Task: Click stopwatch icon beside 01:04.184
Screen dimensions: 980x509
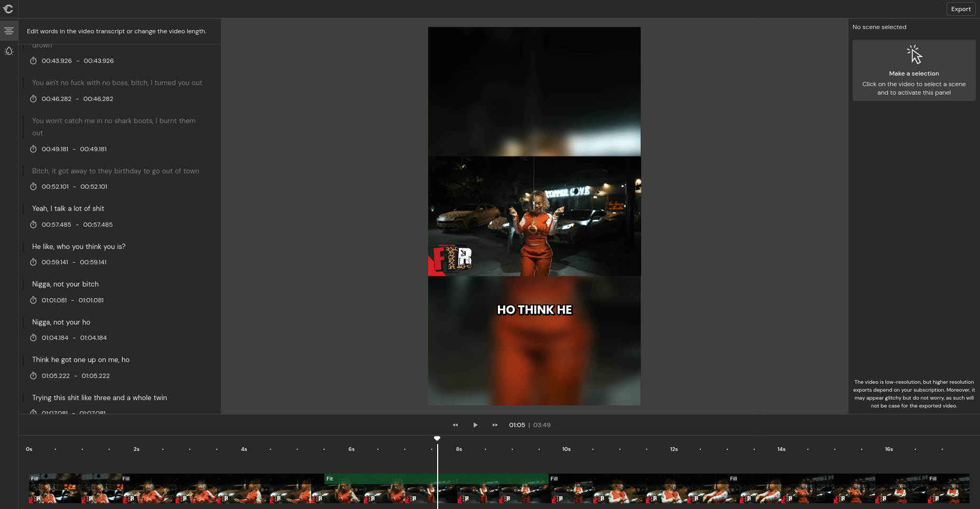Action: 33,338
